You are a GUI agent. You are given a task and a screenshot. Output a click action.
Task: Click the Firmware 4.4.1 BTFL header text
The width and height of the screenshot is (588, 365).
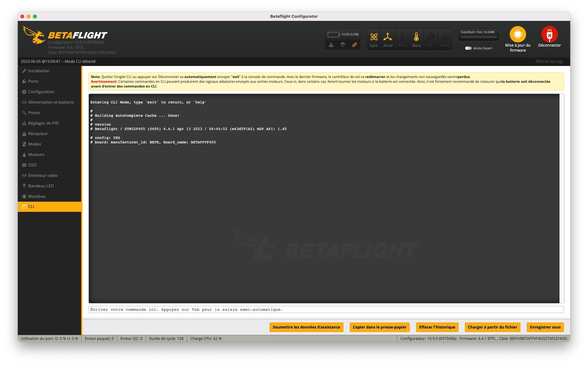point(66,48)
